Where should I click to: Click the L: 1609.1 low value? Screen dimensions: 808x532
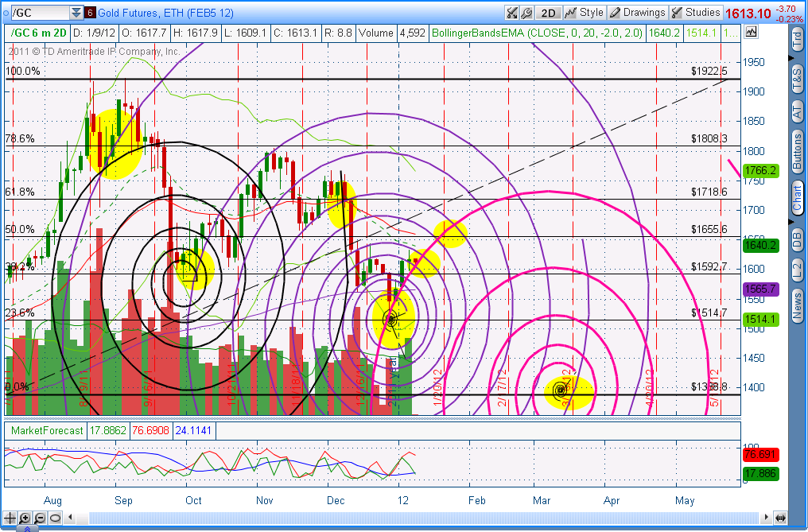click(x=245, y=33)
